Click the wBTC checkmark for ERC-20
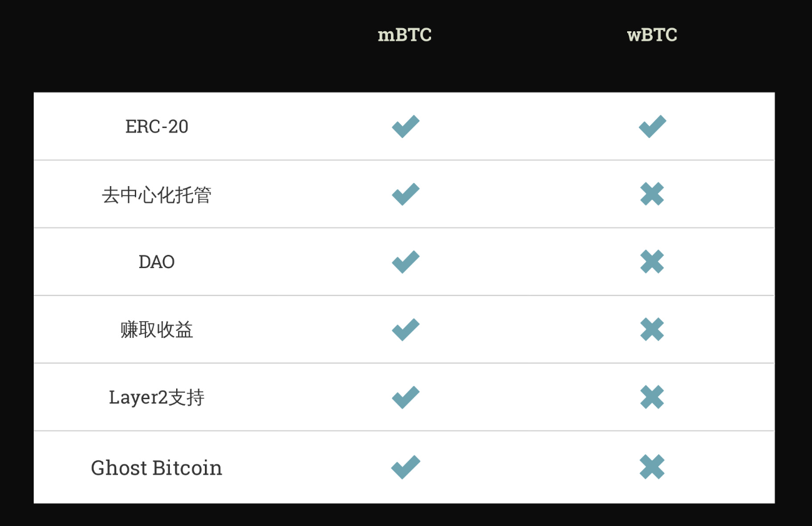The height and width of the screenshot is (526, 812). coord(652,127)
